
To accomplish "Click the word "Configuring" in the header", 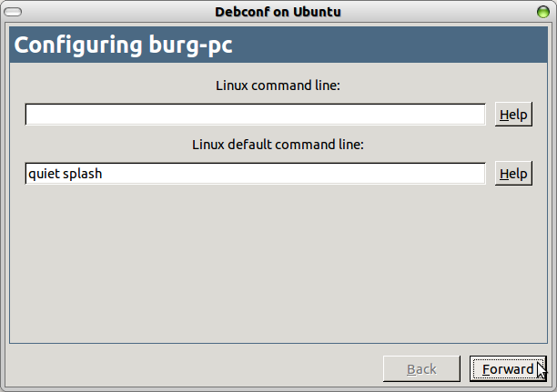I will tap(75, 46).
